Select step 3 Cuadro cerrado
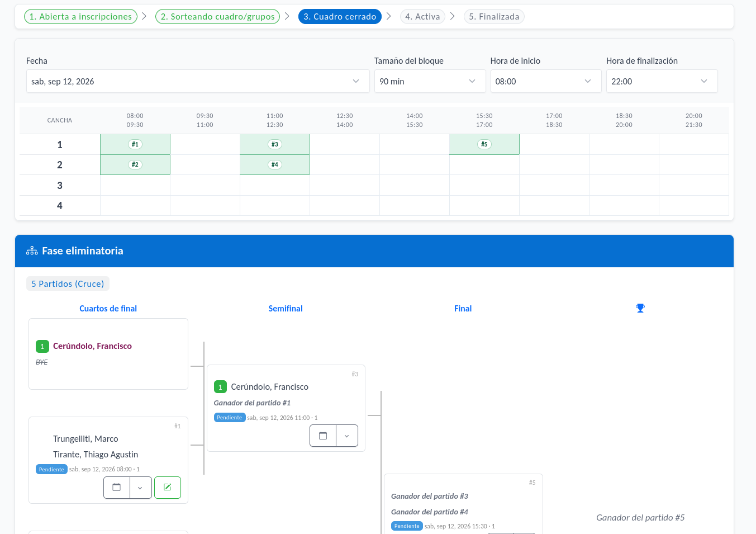Image resolution: width=756 pixels, height=534 pixels. (x=340, y=17)
